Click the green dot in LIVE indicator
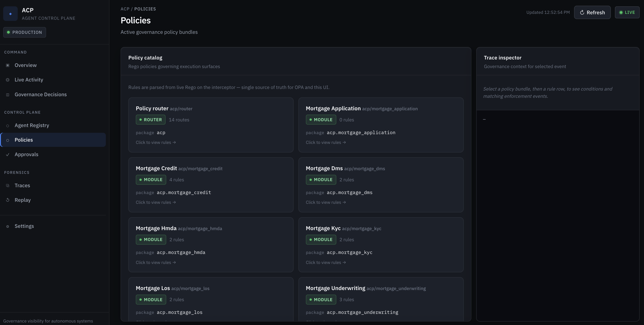This screenshot has height=325, width=644. pos(621,12)
